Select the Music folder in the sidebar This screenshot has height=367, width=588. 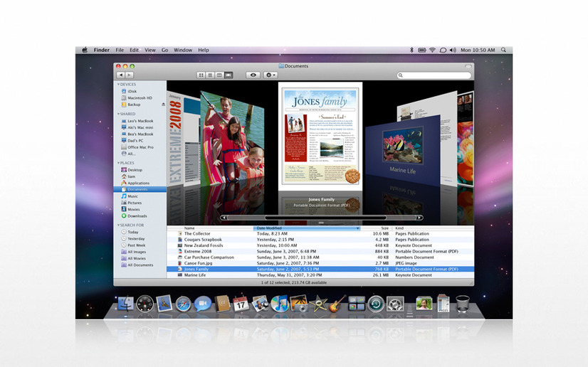coord(130,196)
